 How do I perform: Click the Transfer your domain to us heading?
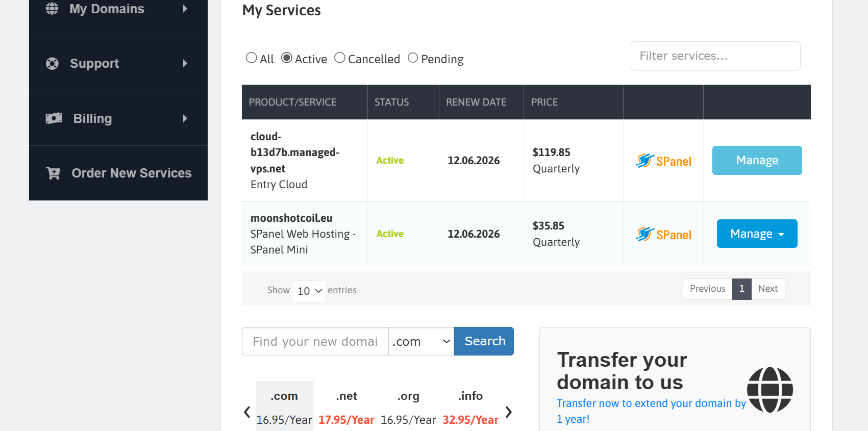pos(622,371)
